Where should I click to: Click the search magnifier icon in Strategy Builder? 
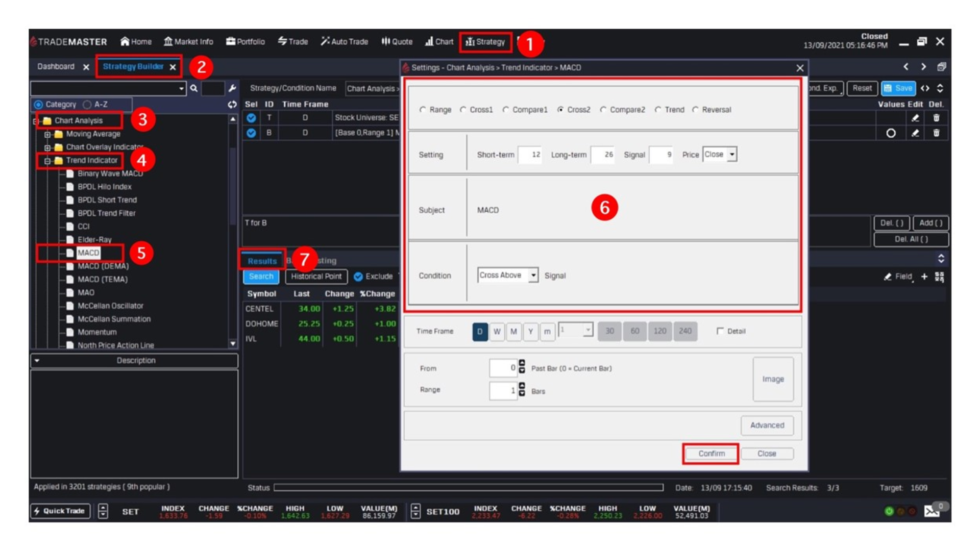pos(194,88)
